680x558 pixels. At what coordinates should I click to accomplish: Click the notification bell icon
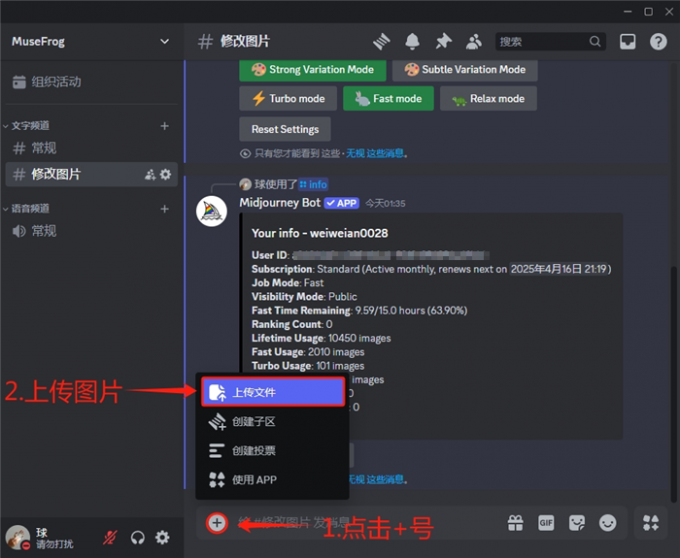[x=412, y=42]
